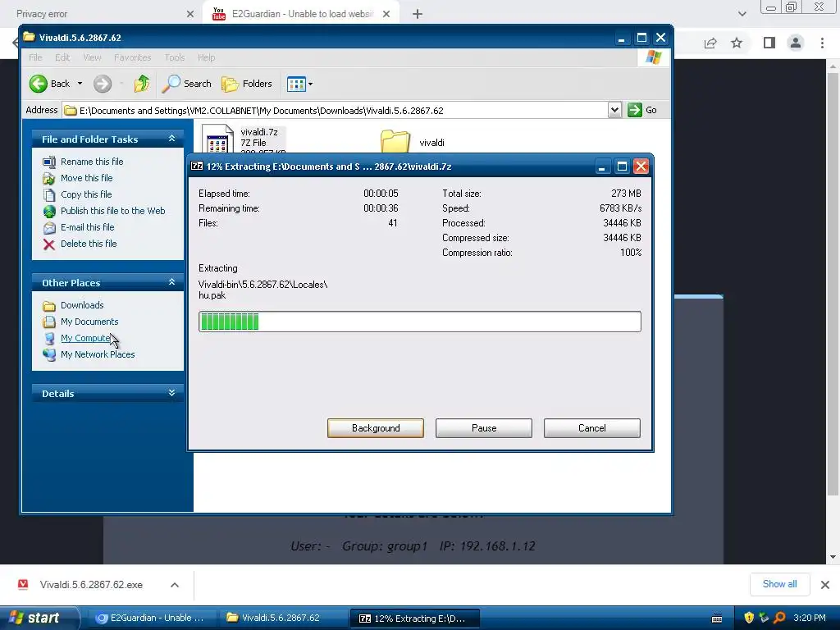
Task: Open My Network Places link
Action: pos(98,354)
